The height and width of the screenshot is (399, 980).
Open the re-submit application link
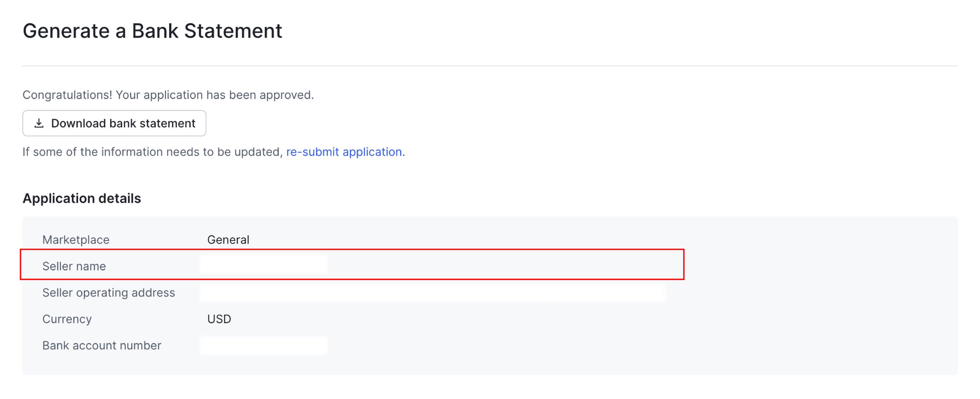click(345, 152)
